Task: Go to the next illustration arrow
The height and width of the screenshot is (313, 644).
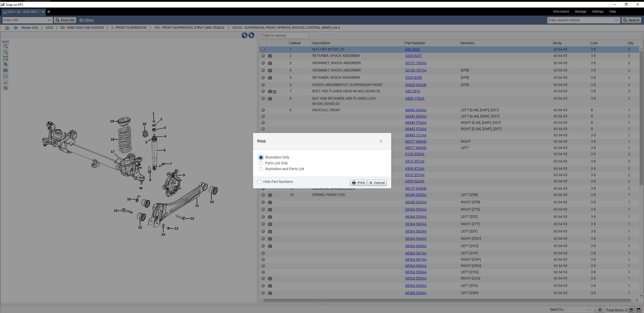Action: pos(251,35)
